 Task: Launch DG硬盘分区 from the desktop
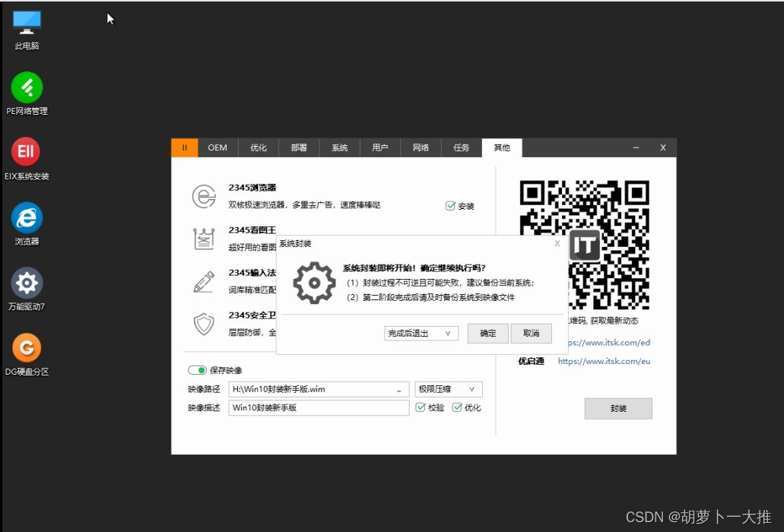tap(26, 349)
